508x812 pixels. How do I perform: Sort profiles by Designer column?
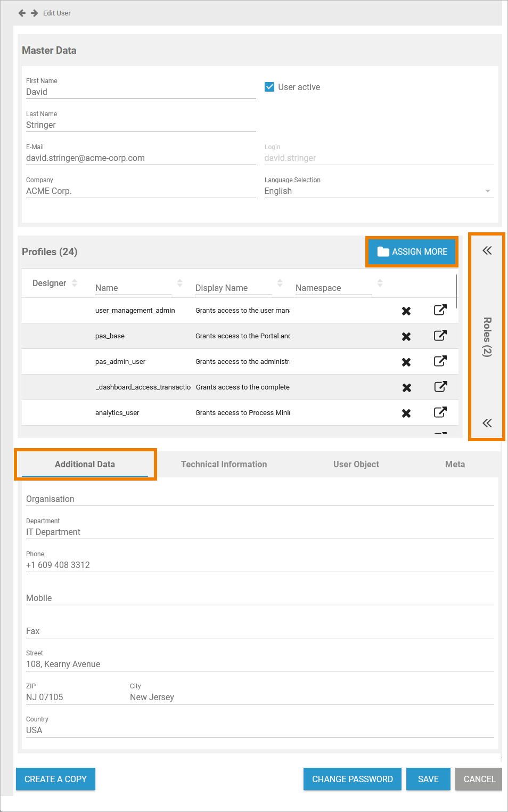click(x=75, y=283)
